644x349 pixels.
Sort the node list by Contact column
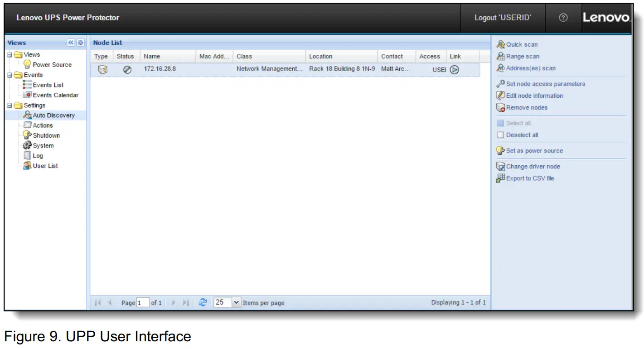coord(397,56)
